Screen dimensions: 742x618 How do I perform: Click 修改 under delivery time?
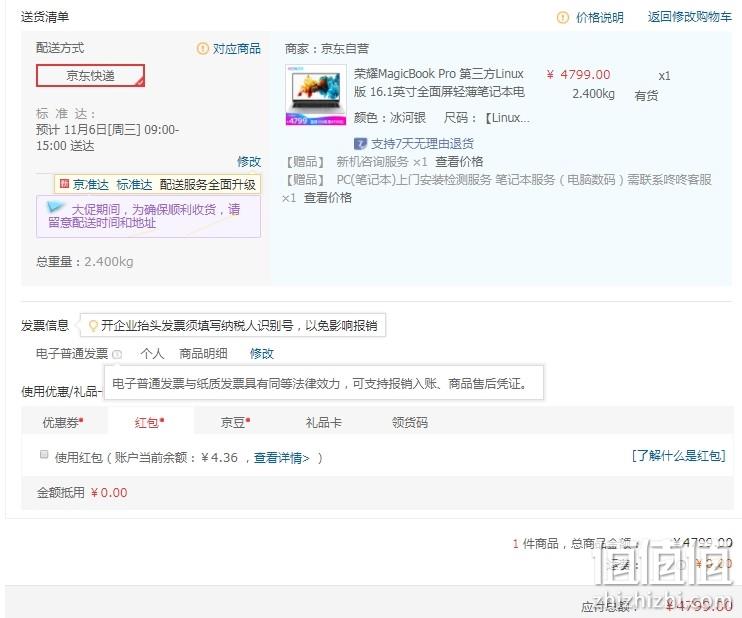coord(249,161)
